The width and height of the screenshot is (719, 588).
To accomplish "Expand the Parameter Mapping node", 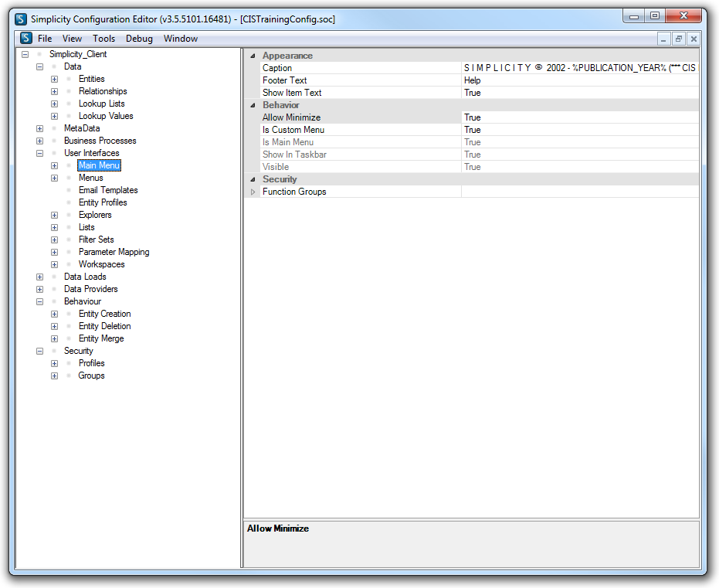I will [55, 252].
